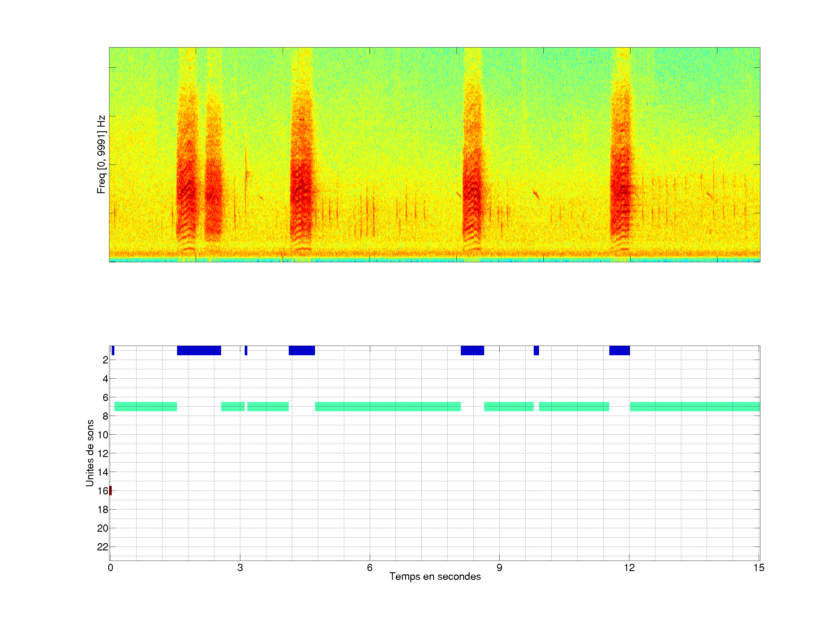Click the small blue bar near 10 seconds

[536, 351]
